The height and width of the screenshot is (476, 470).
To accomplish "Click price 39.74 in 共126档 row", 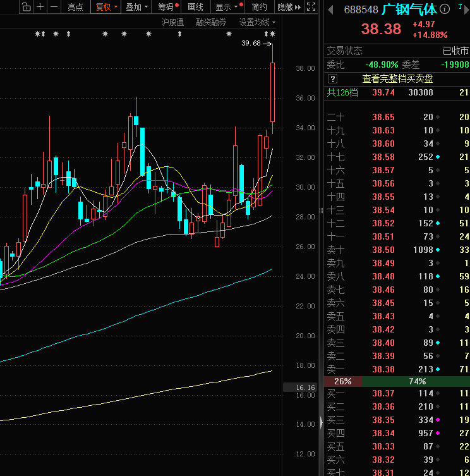I will [x=383, y=92].
